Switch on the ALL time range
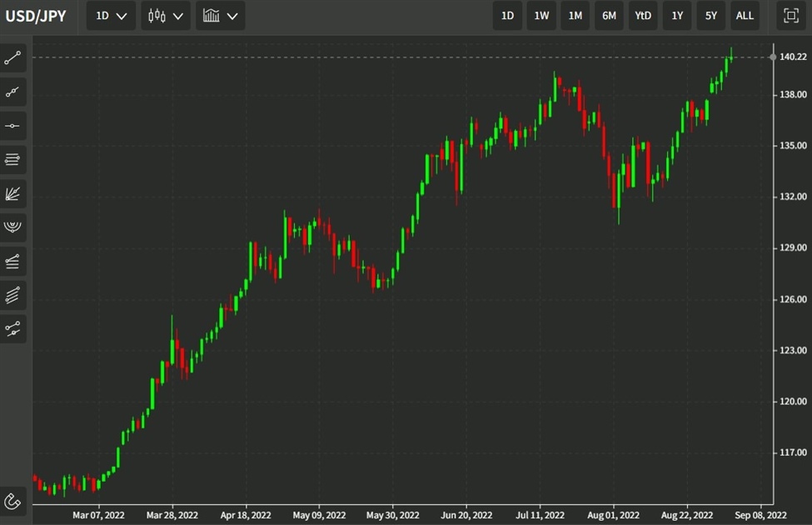Viewport: 812px width, 525px height. 744,15
